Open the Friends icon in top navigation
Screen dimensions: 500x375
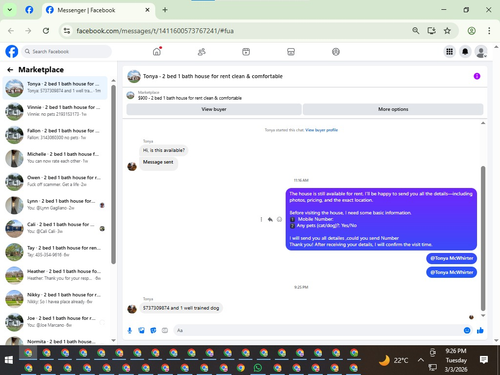202,52
